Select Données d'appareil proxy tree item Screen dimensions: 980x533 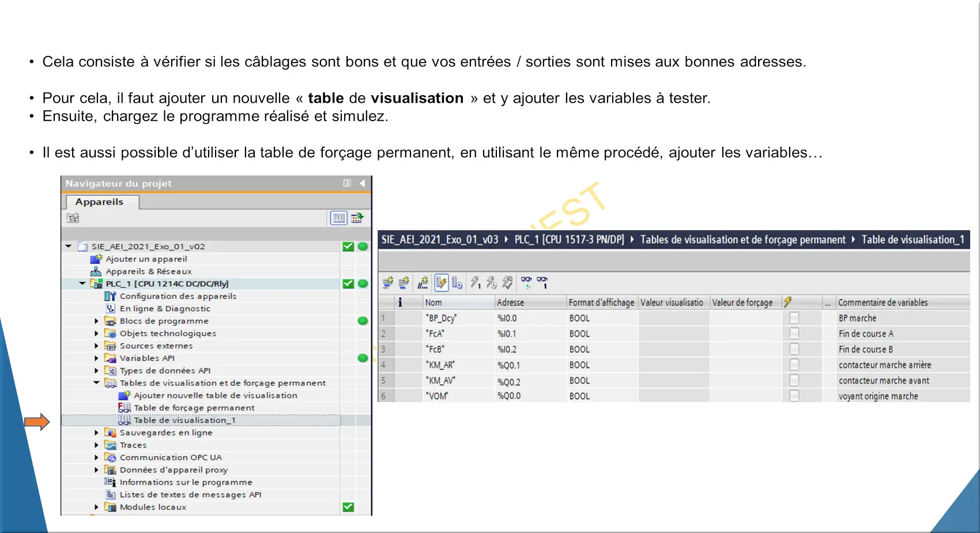174,470
